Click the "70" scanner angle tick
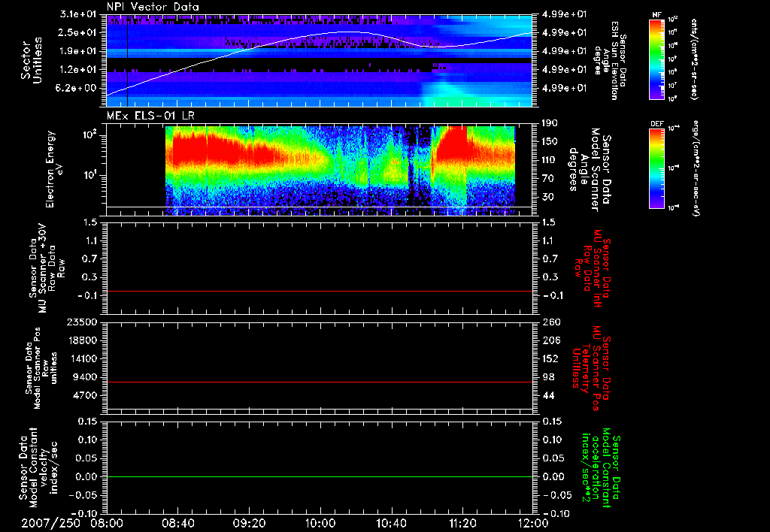 (547, 179)
